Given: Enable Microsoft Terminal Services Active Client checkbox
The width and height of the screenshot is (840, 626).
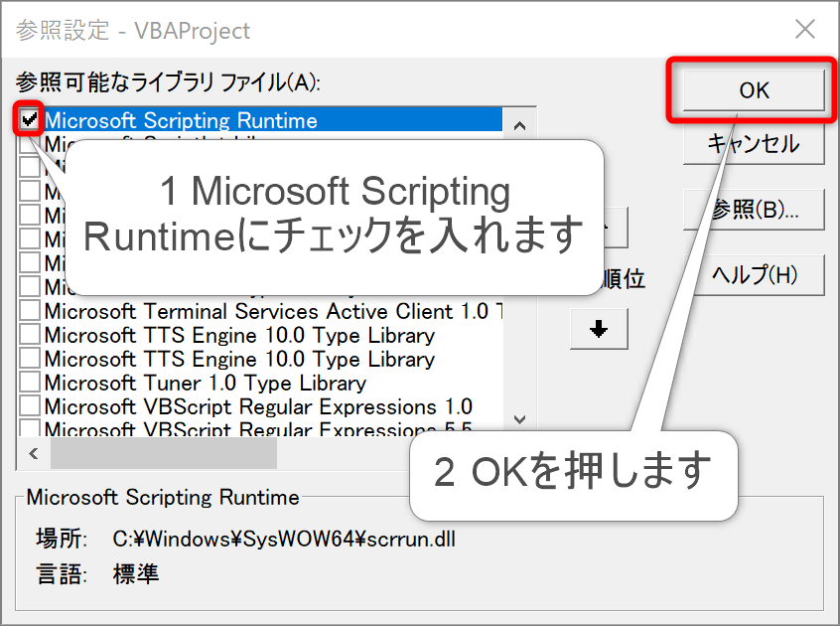Looking at the screenshot, I should [30, 311].
